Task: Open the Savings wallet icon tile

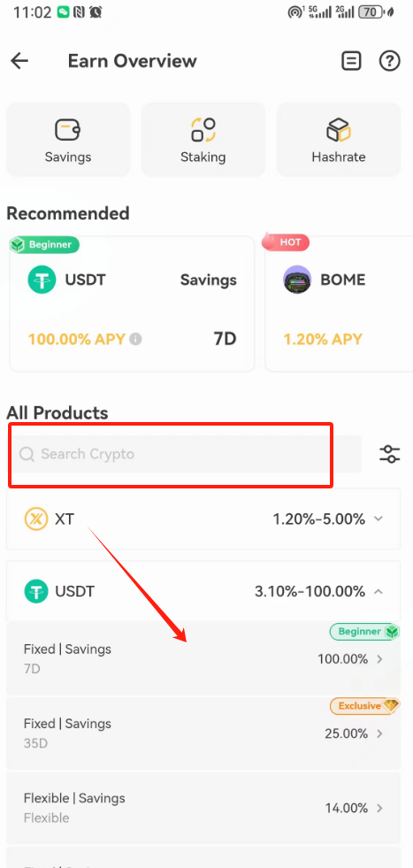Action: [68, 140]
